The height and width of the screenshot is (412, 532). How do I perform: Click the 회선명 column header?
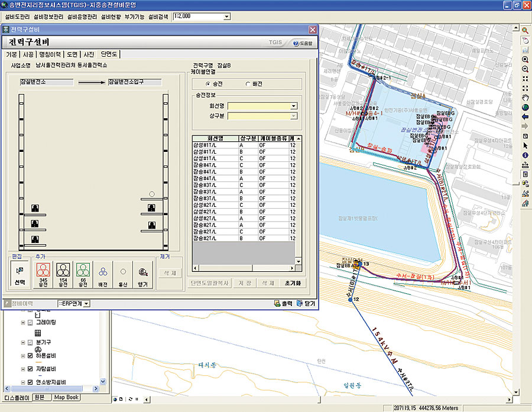pyautogui.click(x=215, y=138)
